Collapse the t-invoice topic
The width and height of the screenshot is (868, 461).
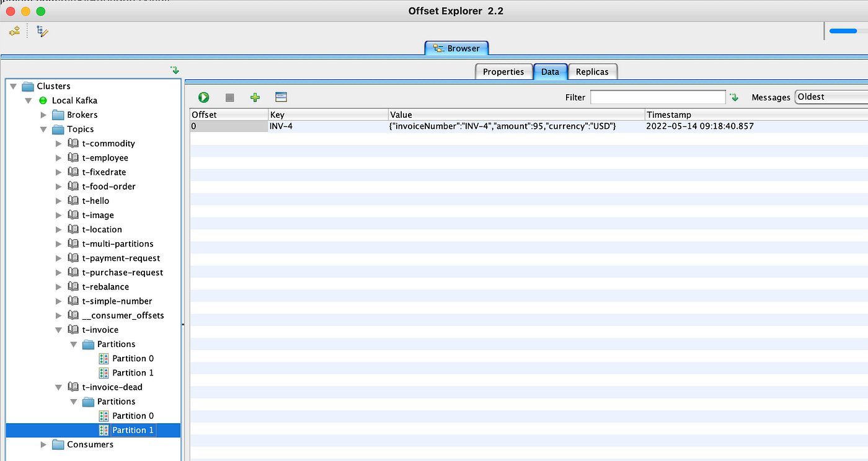point(59,330)
